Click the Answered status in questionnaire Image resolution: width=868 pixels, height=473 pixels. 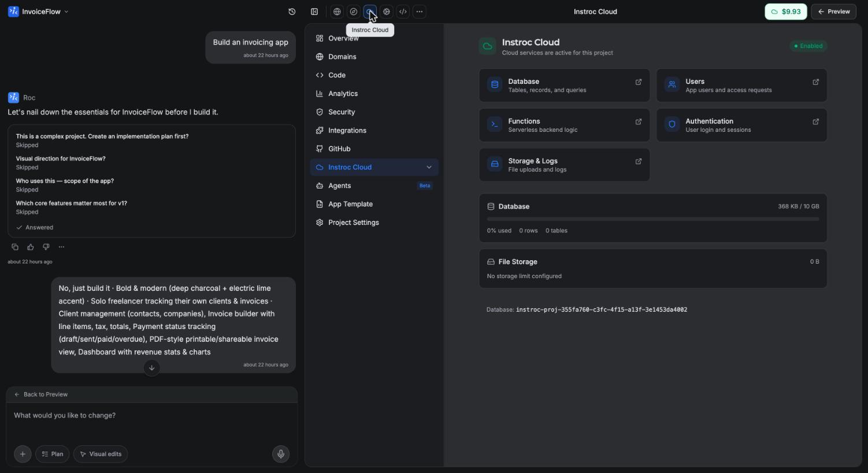[35, 228]
